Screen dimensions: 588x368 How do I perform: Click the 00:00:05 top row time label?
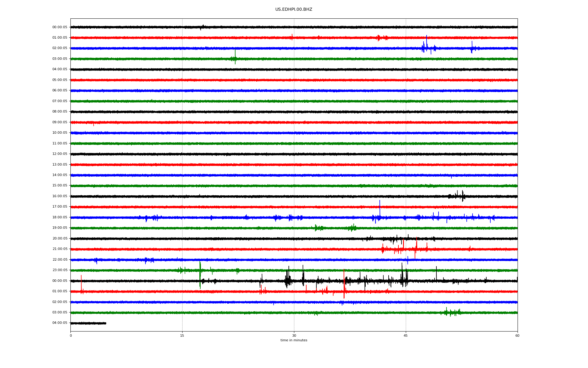60,27
